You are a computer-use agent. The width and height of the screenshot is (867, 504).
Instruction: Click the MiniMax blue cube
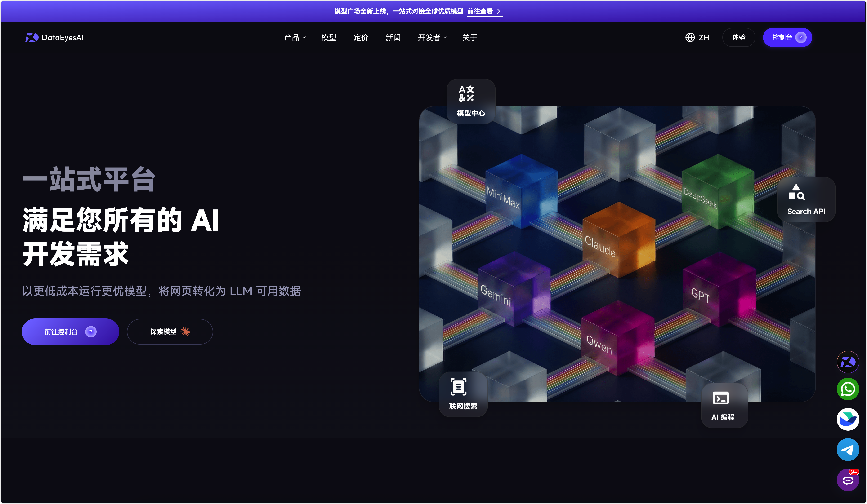[x=521, y=191]
